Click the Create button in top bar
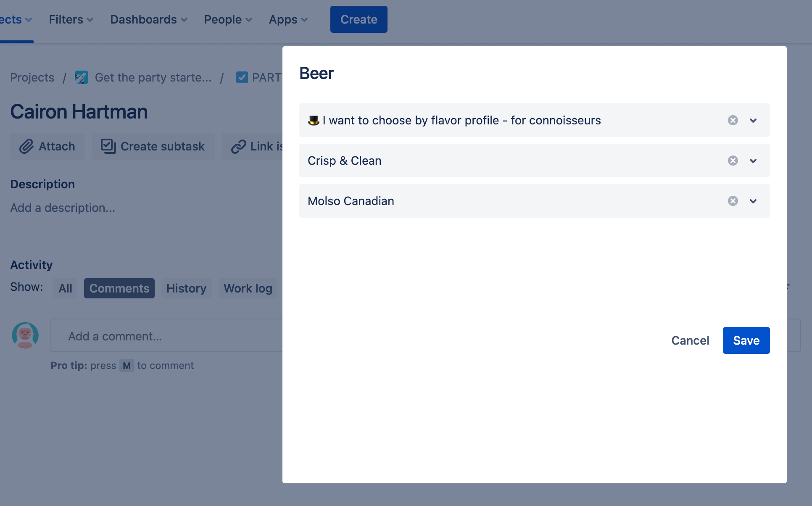The image size is (812, 506). [x=359, y=19]
